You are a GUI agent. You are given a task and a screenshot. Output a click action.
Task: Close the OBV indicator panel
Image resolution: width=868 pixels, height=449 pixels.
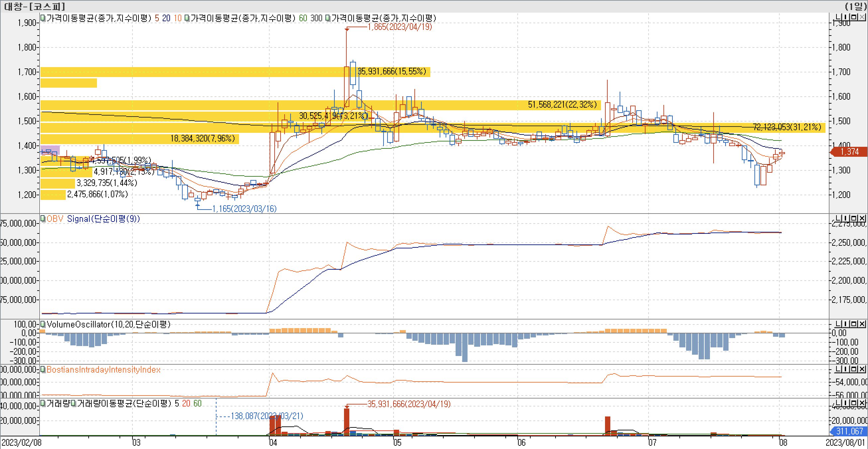pos(862,218)
